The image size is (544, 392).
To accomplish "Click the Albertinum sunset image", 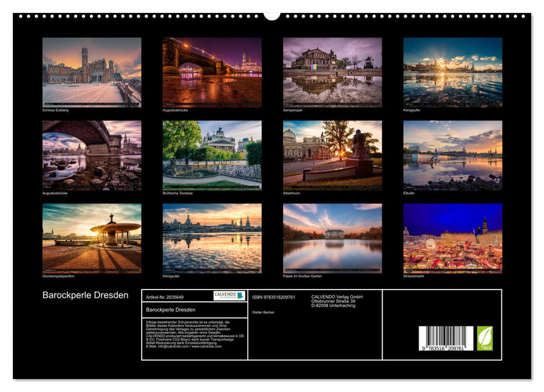I will [x=332, y=153].
